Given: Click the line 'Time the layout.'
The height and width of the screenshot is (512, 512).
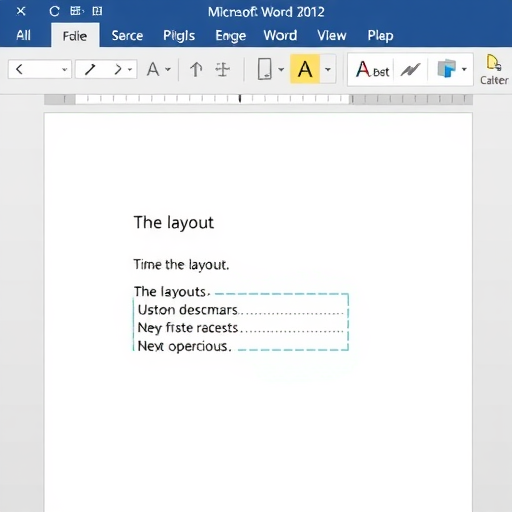Looking at the screenshot, I should click(181, 265).
